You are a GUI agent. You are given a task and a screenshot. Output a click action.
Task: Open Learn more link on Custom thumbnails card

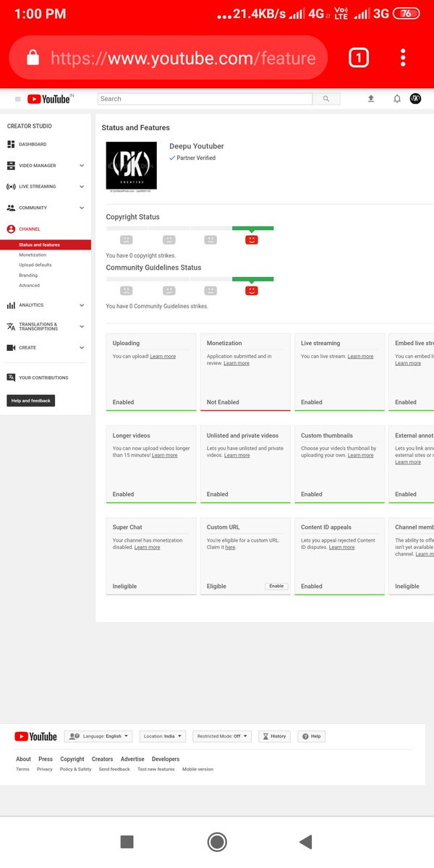click(x=361, y=456)
